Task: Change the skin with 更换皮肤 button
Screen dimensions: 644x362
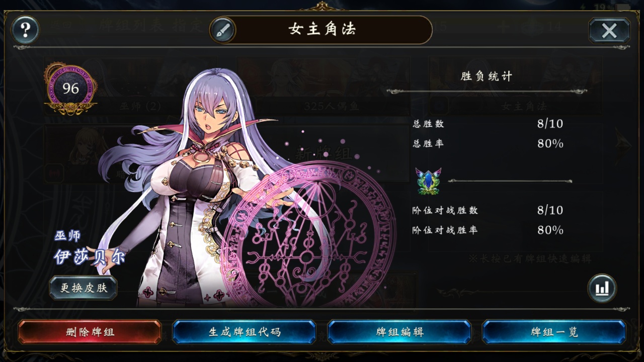Action: [x=83, y=288]
